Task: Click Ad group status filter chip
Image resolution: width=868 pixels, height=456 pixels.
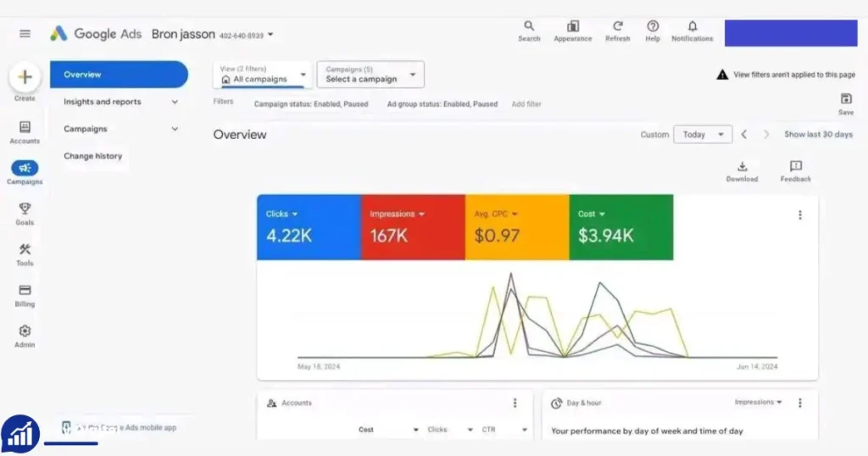Action: tap(442, 104)
